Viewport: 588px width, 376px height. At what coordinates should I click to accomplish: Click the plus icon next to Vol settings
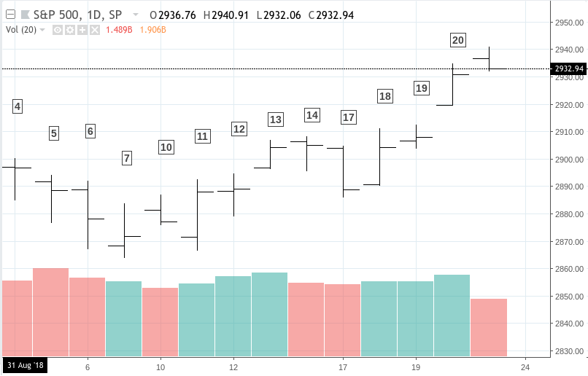pos(81,30)
